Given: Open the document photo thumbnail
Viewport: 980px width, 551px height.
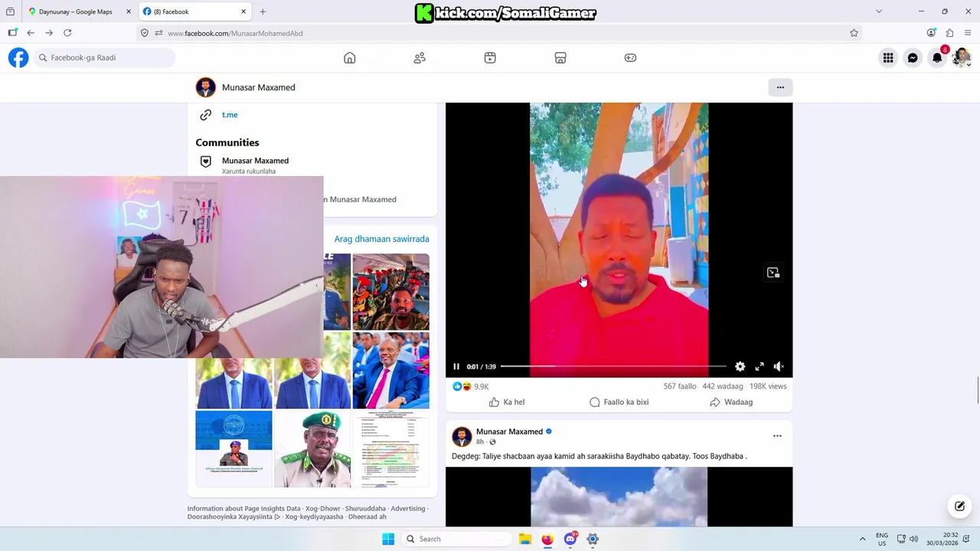Looking at the screenshot, I should tap(391, 449).
